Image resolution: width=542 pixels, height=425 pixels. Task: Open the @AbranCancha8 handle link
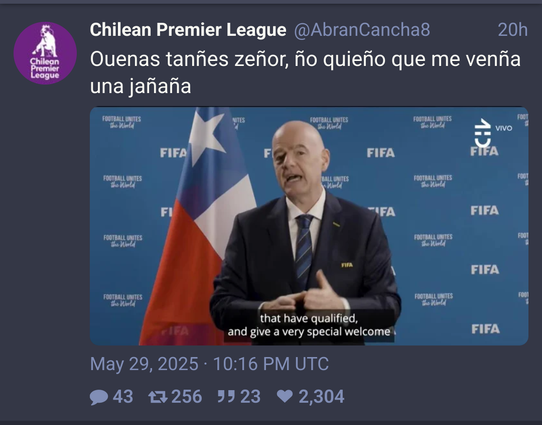362,30
